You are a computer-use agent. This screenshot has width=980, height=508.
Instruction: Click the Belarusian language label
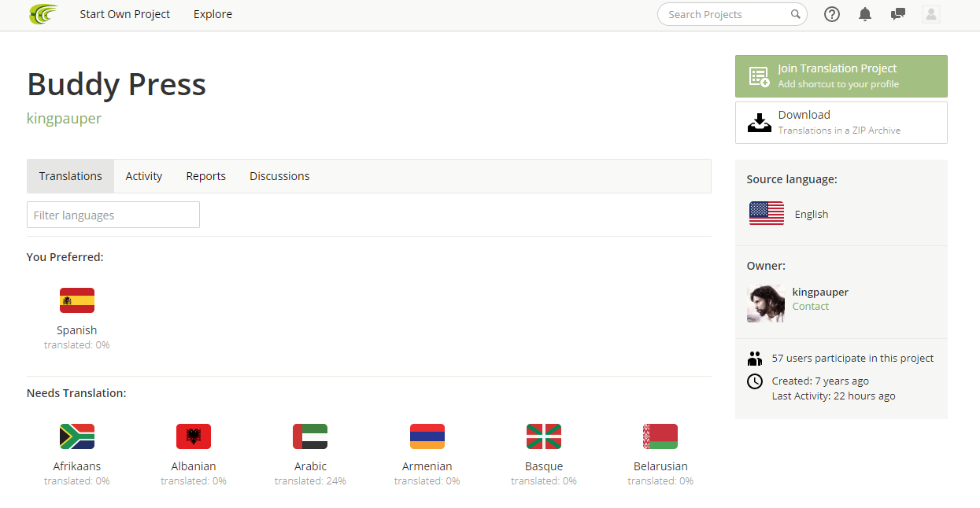[x=660, y=466]
